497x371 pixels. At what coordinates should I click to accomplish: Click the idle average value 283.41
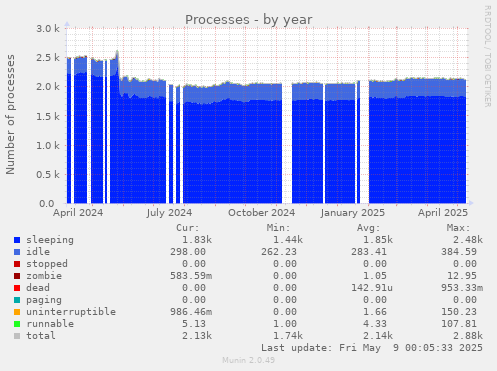(x=369, y=252)
